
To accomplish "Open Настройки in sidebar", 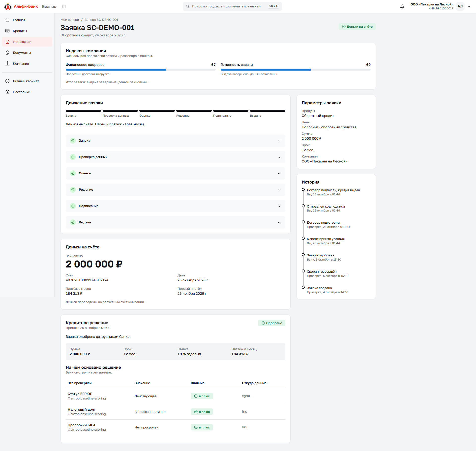I will tap(27, 92).
